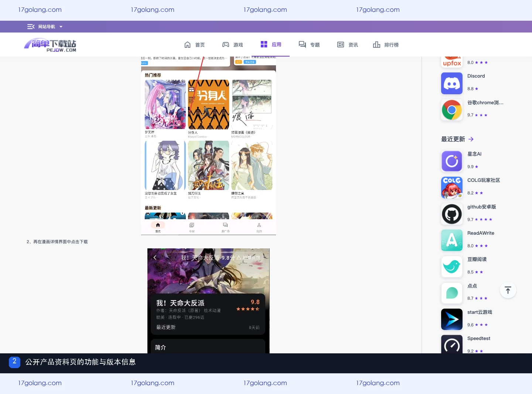Open the 点点 app icon

(451, 293)
